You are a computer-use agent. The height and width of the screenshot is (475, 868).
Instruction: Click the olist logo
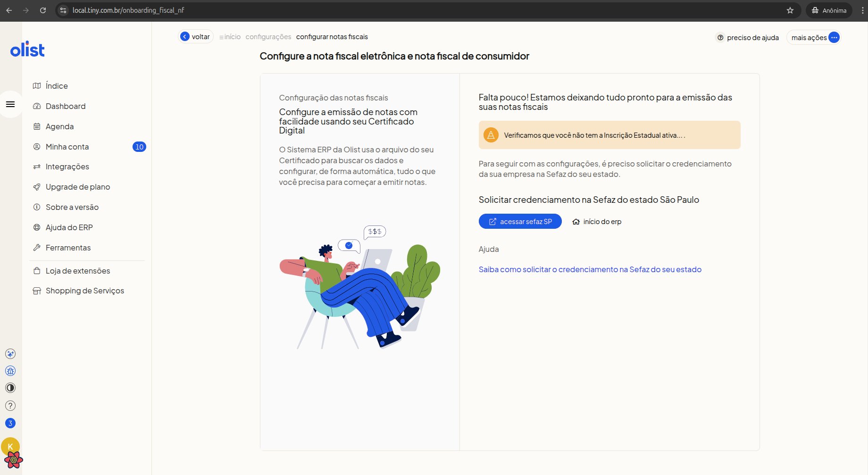point(27,49)
